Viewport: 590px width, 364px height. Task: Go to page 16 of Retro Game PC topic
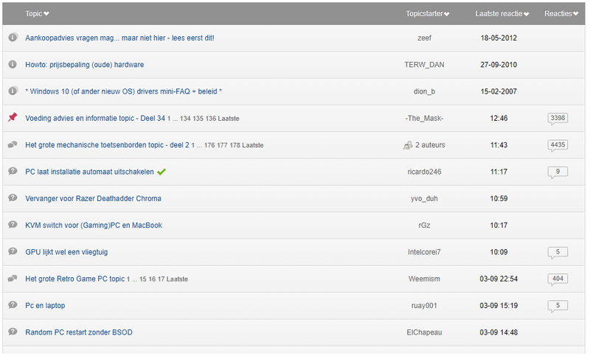coord(152,279)
